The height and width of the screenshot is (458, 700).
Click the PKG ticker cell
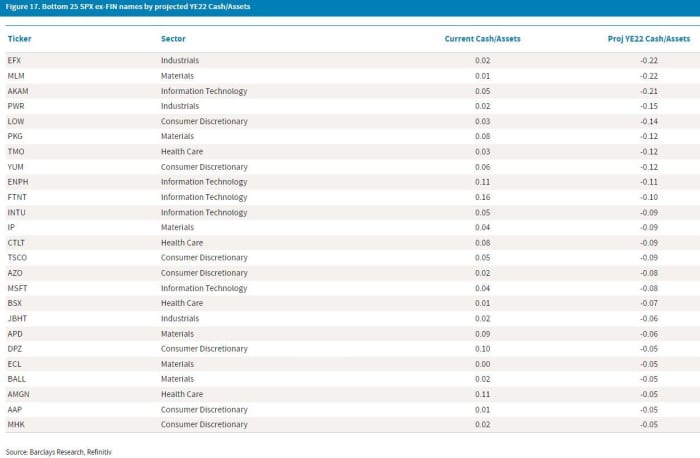click(15, 137)
